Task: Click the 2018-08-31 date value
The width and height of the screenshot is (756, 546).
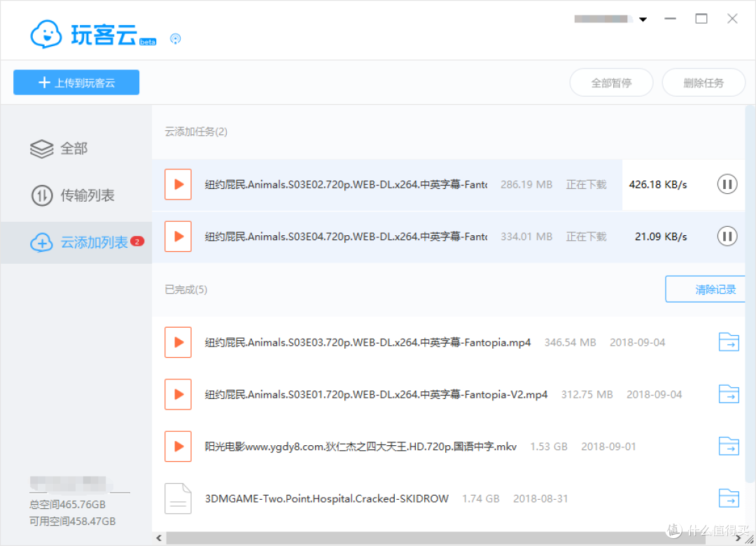Action: click(x=540, y=498)
